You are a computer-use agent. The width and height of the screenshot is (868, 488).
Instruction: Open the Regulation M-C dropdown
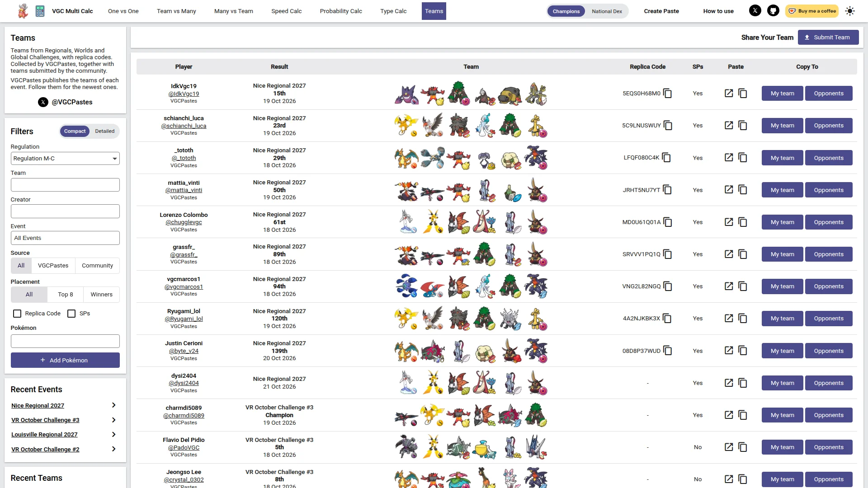click(x=65, y=159)
